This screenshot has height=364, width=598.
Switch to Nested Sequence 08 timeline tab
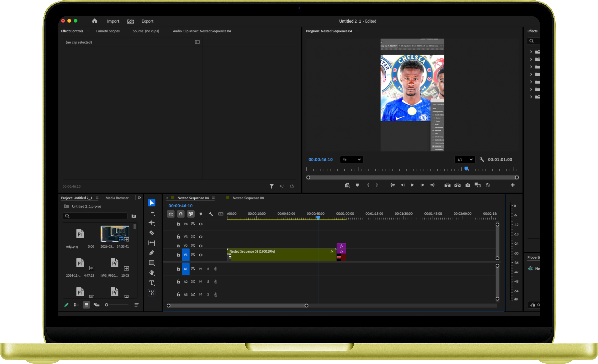[248, 198]
